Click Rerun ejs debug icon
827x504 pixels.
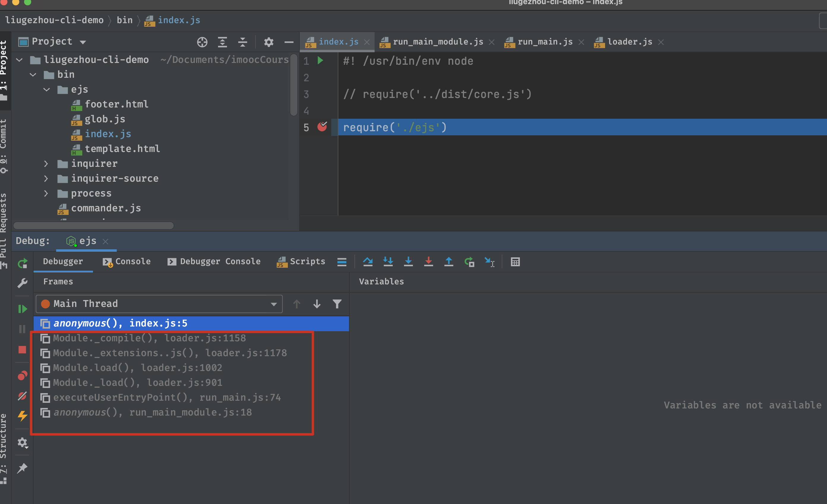[23, 264]
